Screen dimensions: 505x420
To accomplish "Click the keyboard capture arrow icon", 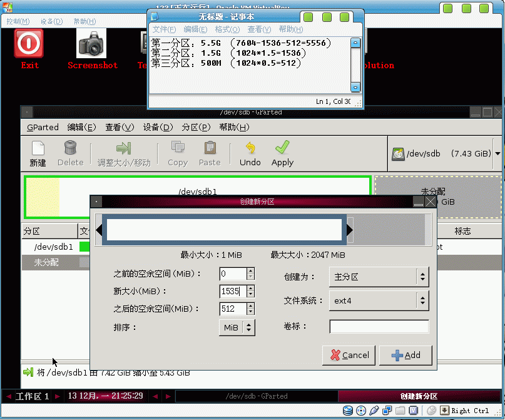I will click(444, 411).
